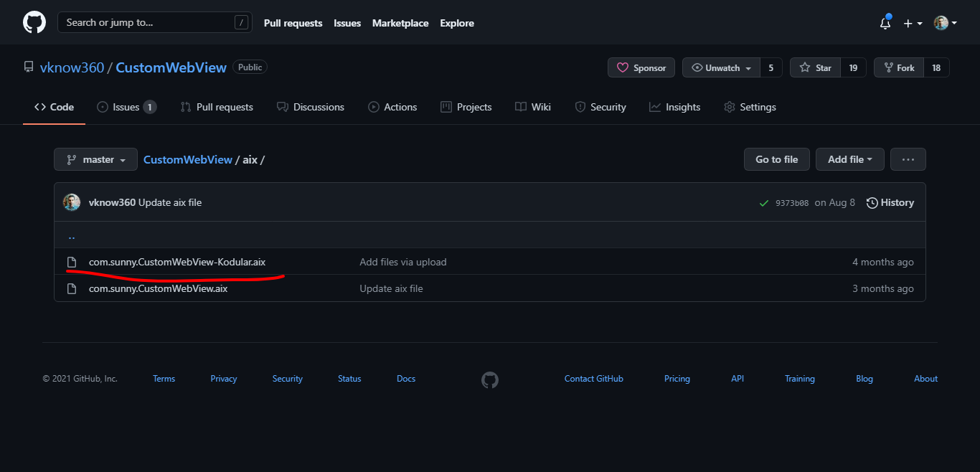
Task: Open the About footer link
Action: [925, 379]
